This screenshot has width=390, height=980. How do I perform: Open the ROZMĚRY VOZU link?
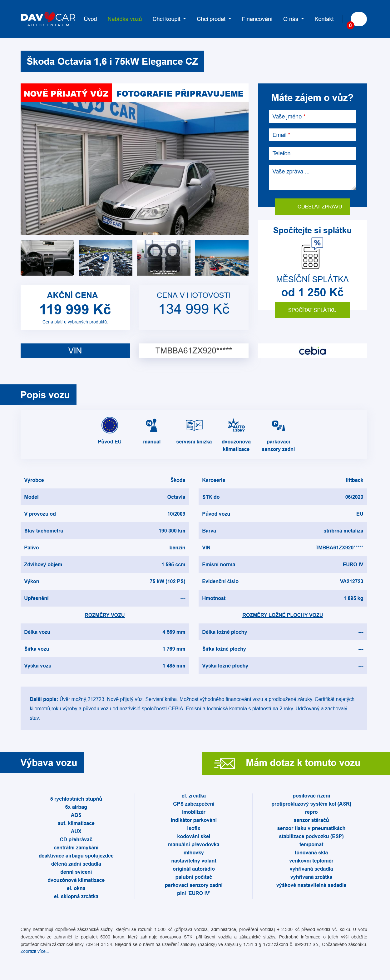tap(105, 615)
